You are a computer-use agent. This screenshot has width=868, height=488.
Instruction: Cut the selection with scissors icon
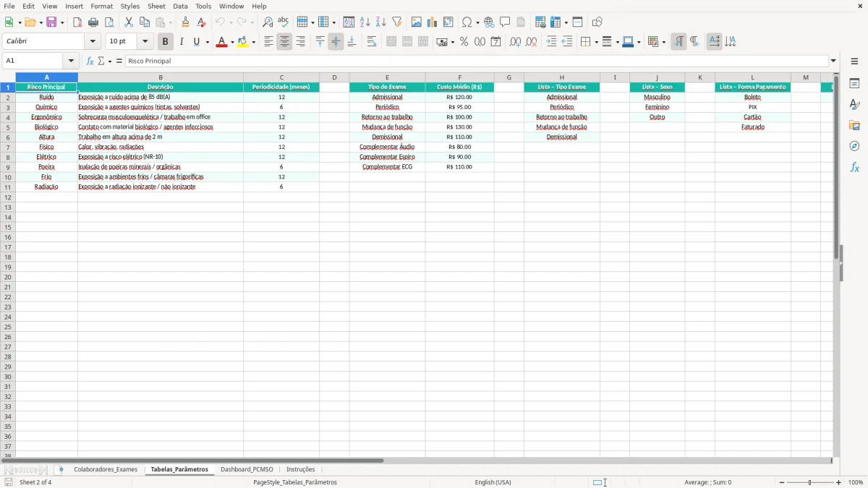[129, 22]
